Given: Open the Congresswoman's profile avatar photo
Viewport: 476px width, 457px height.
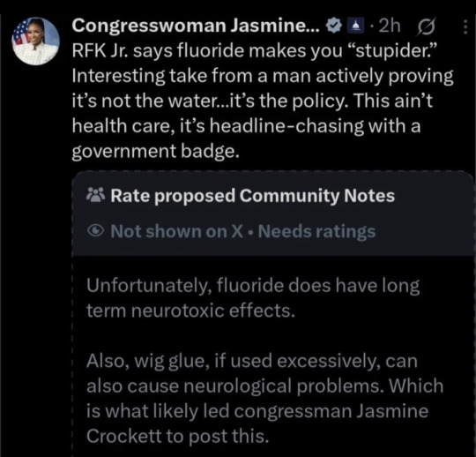Looking at the screenshot, I should pyautogui.click(x=35, y=41).
